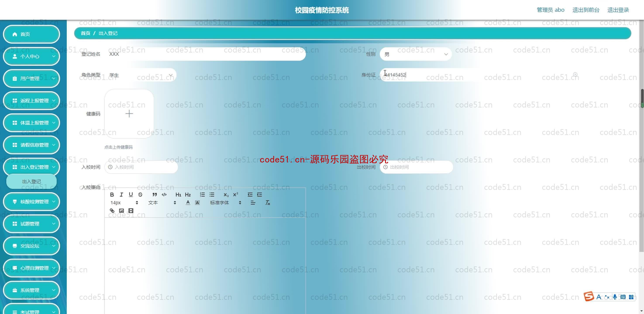Click the unordered list icon
The image size is (644, 314).
212,195
